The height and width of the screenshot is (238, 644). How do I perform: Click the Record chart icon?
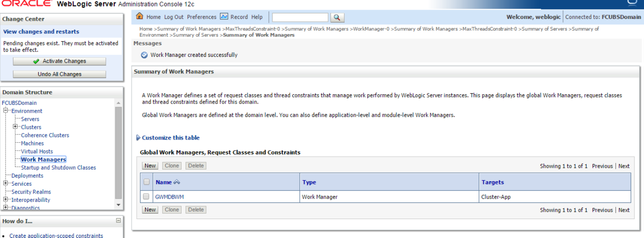(x=224, y=17)
